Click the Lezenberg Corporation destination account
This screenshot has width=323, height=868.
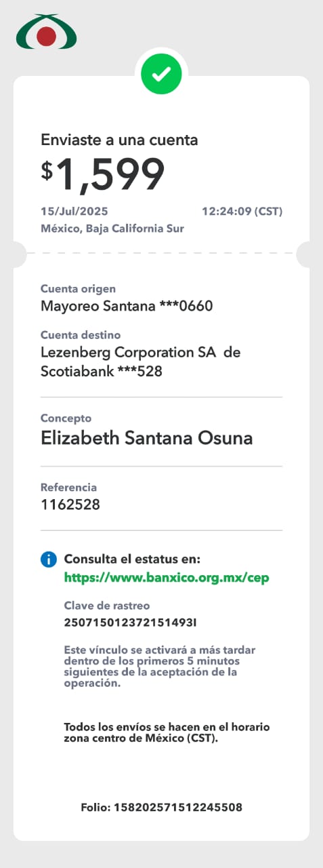tap(140, 362)
